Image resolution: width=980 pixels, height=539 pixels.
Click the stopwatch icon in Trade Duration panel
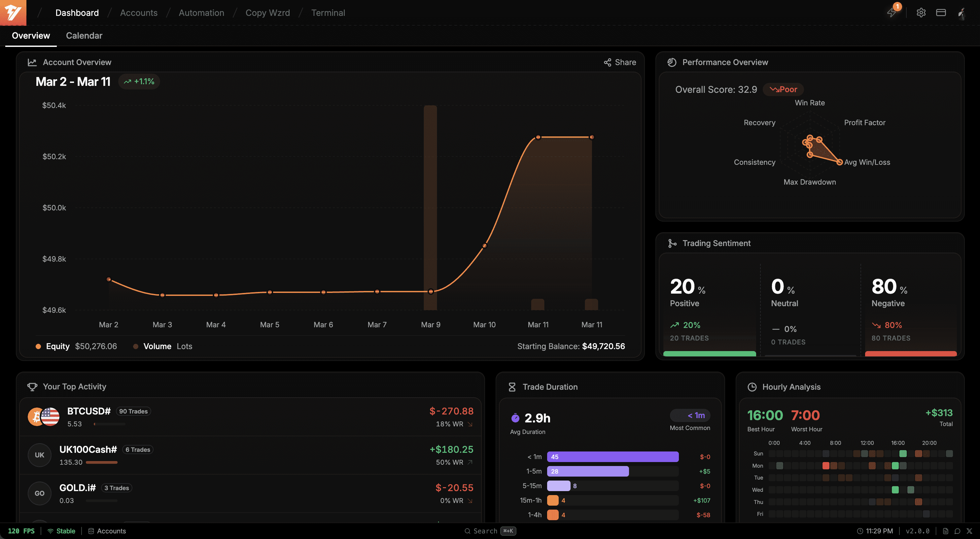click(x=512, y=386)
